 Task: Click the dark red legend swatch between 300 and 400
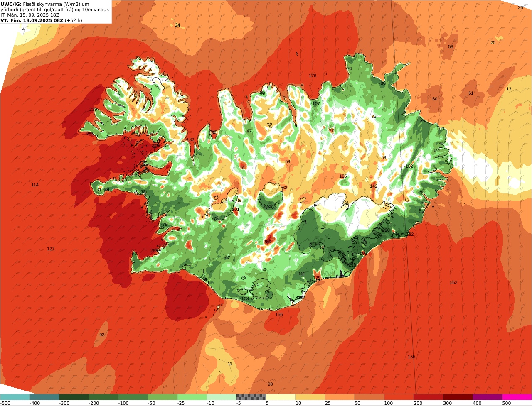pos(458,397)
